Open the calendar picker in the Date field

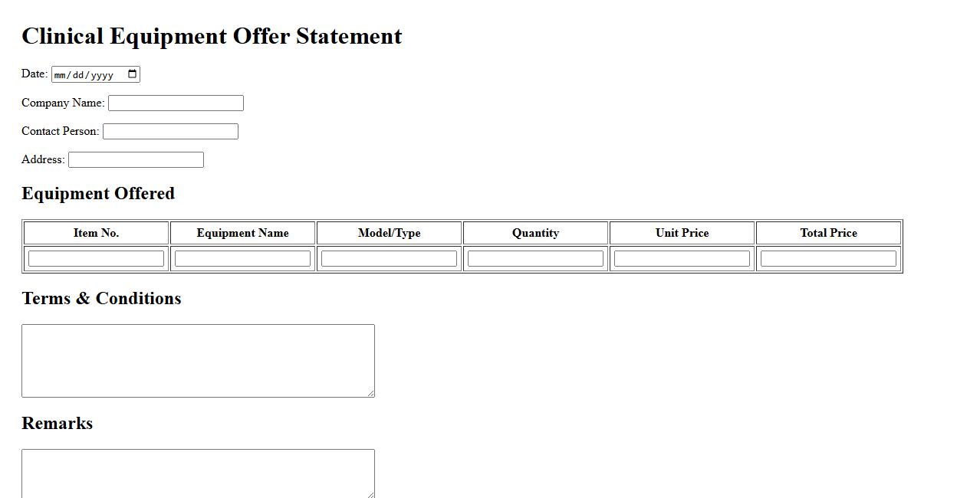(132, 74)
